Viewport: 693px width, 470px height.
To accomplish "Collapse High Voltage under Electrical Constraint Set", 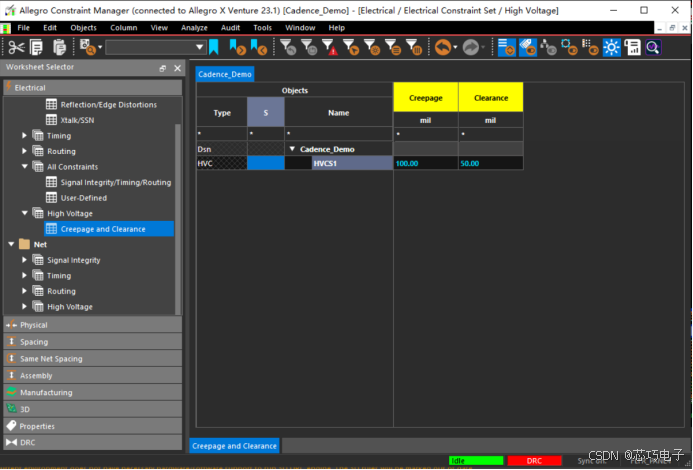I will 24,213.
